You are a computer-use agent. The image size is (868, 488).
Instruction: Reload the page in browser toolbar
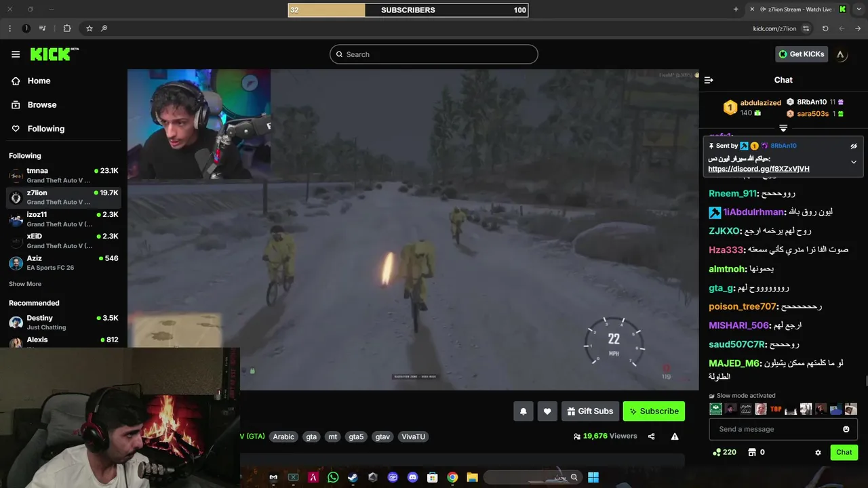click(825, 28)
